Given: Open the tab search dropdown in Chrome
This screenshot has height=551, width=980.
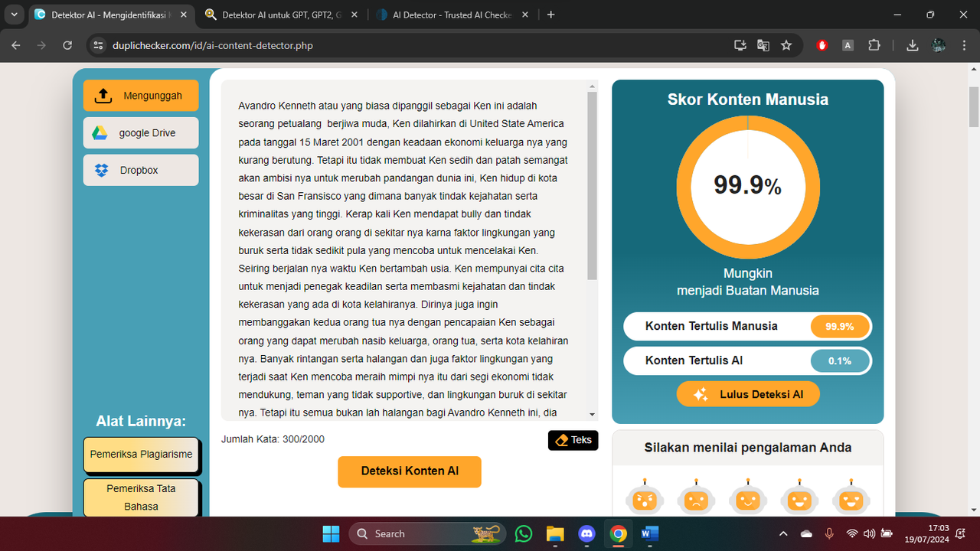Looking at the screenshot, I should click(14, 15).
